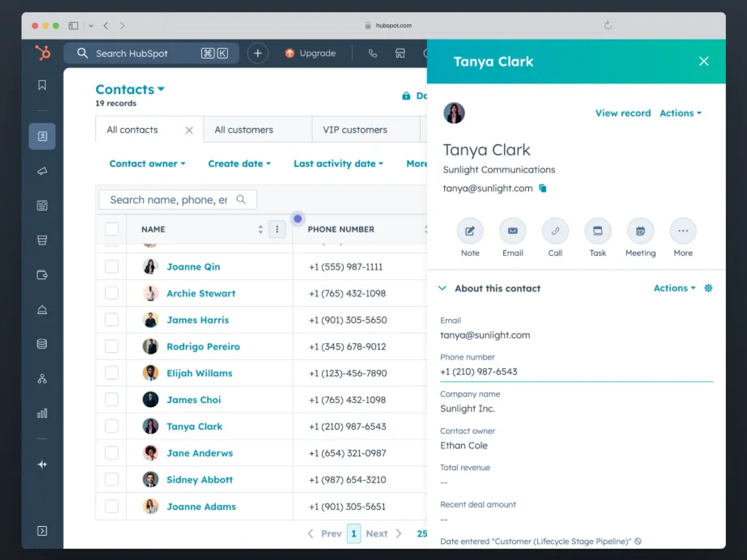Collapse the About this contact section
This screenshot has width=747, height=560.
442,288
